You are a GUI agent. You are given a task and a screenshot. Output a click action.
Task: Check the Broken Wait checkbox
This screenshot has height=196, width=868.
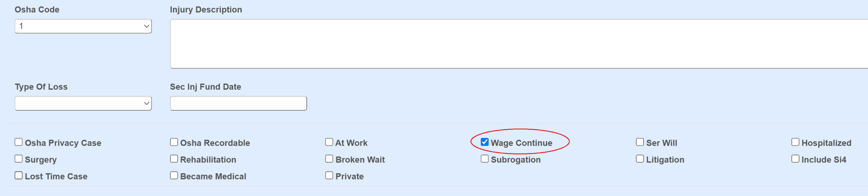click(x=329, y=159)
